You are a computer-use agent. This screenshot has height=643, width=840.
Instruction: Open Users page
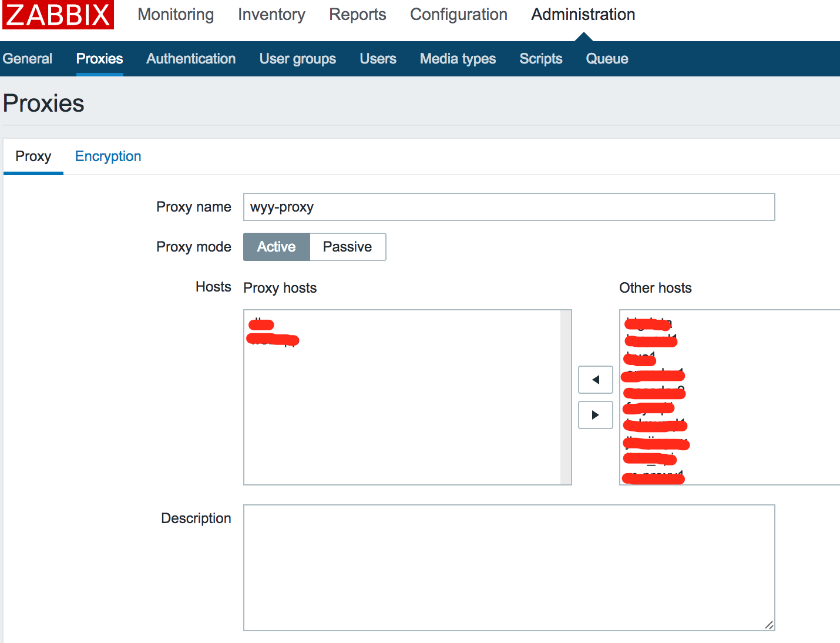coord(378,59)
